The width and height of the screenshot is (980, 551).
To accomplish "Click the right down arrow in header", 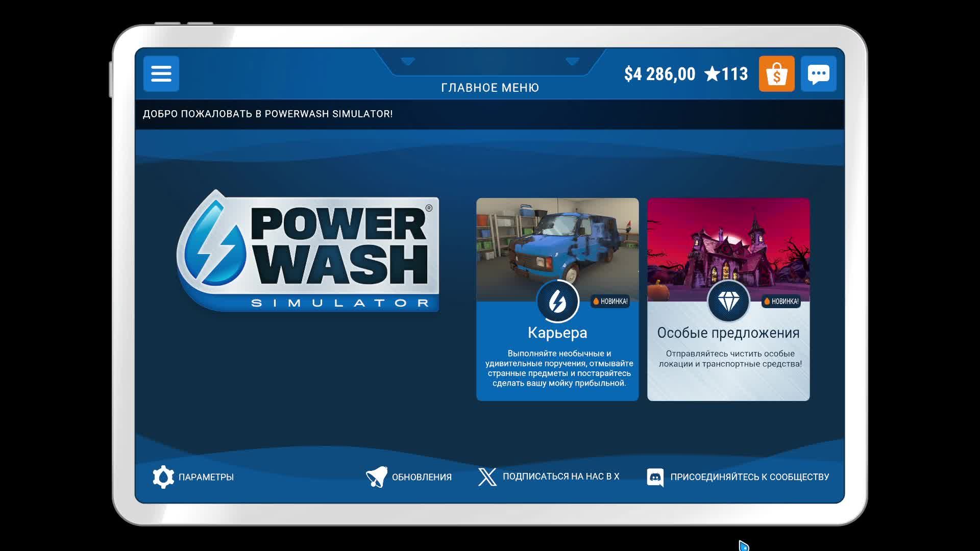I will [x=572, y=61].
